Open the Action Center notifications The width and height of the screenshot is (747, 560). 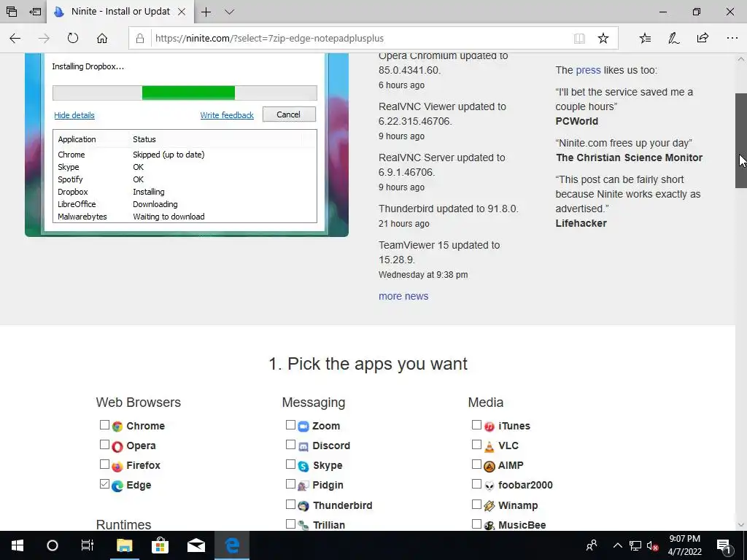(x=724, y=545)
